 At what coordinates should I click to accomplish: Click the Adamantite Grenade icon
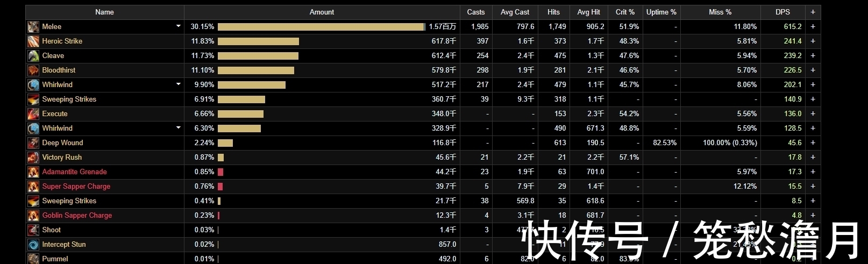[33, 172]
